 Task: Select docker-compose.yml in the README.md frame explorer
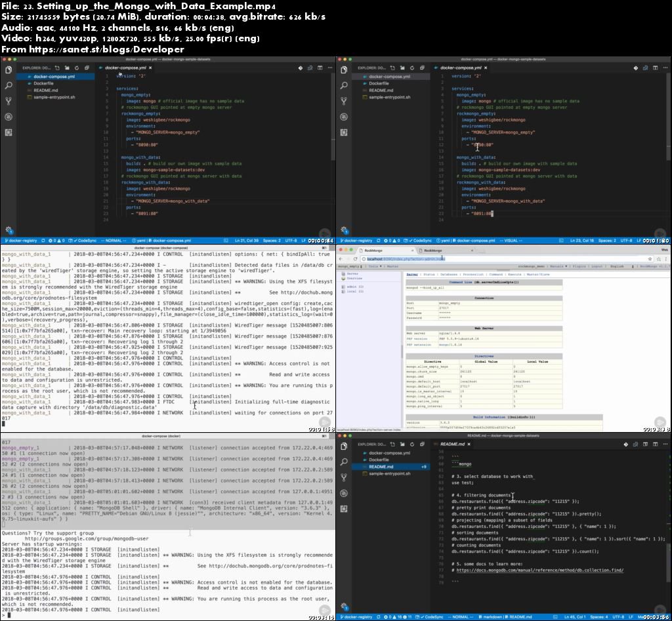click(391, 453)
